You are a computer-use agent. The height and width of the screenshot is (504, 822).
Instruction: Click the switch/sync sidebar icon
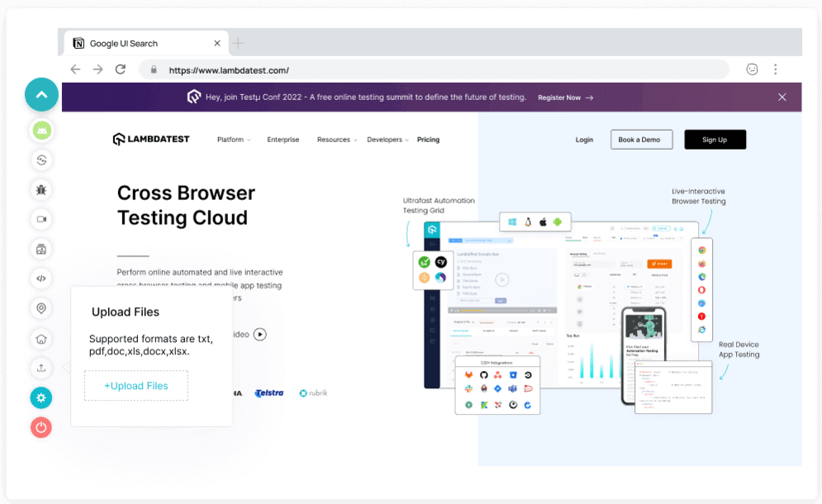(41, 160)
